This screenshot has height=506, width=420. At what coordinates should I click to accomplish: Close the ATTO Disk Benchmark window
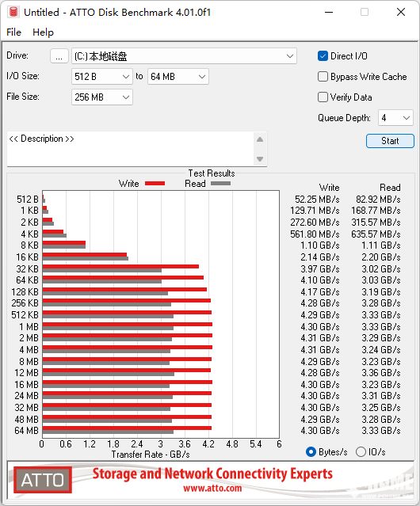401,12
